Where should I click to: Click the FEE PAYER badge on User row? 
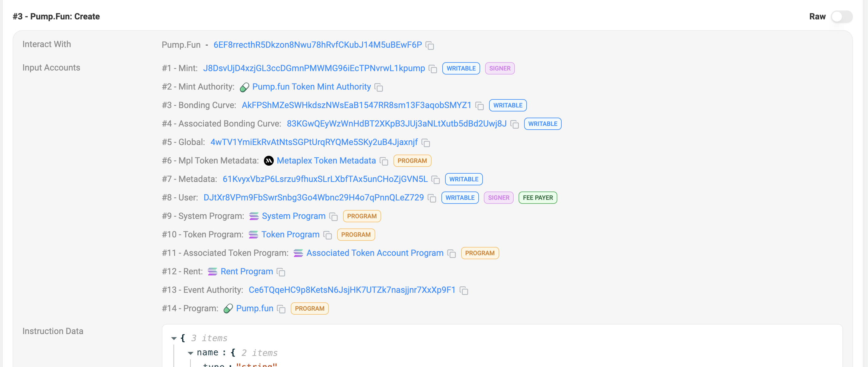click(538, 198)
